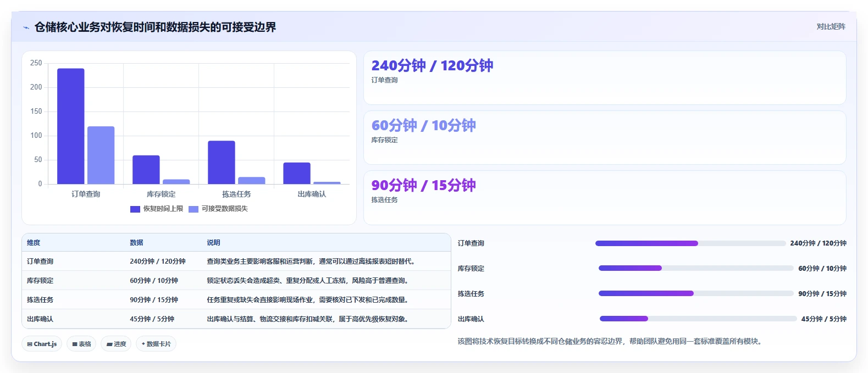
Task: Toggle the 恢复时间上限 legend swatch
Action: 135,209
